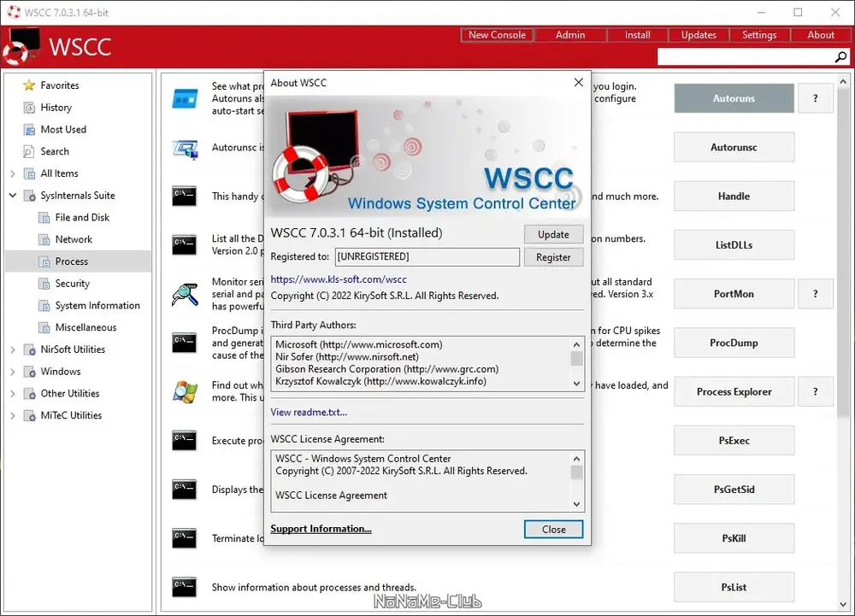
Task: Close the About WSCC dialog with X
Action: 579,83
